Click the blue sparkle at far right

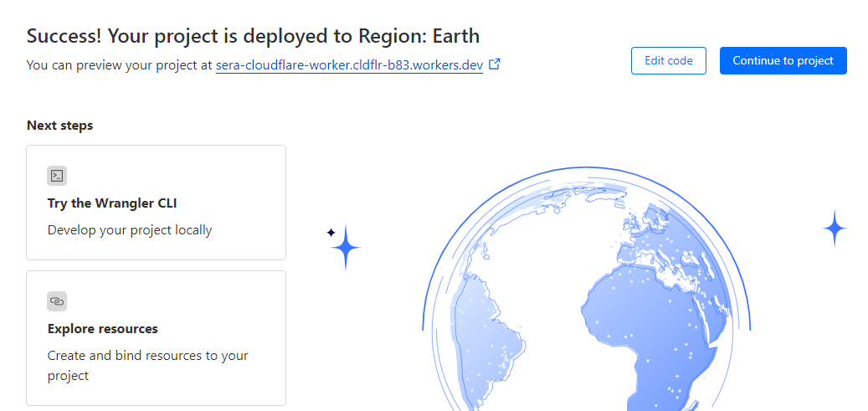(834, 229)
